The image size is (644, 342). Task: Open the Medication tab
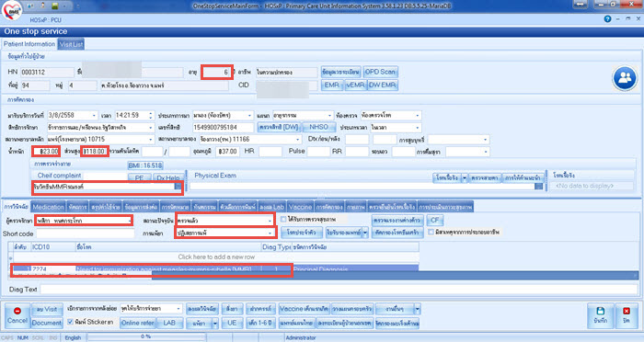(x=48, y=207)
